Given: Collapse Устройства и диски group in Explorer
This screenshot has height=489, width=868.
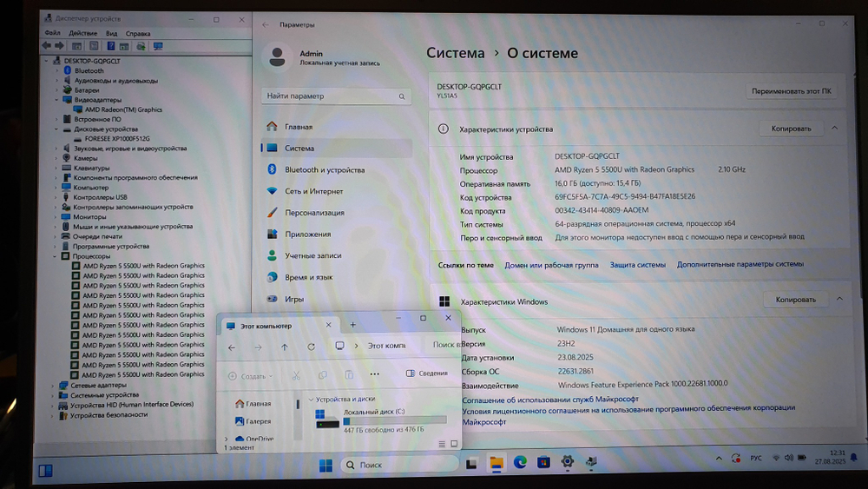Looking at the screenshot, I should [311, 400].
